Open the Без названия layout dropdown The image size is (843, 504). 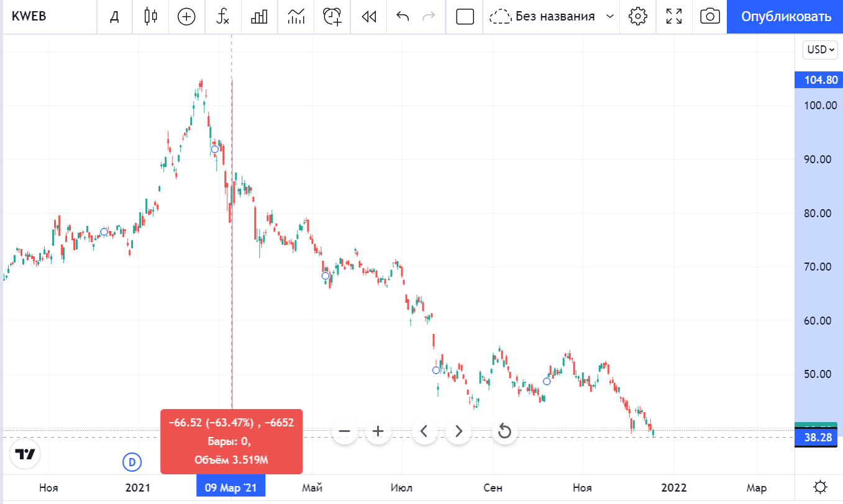point(552,17)
